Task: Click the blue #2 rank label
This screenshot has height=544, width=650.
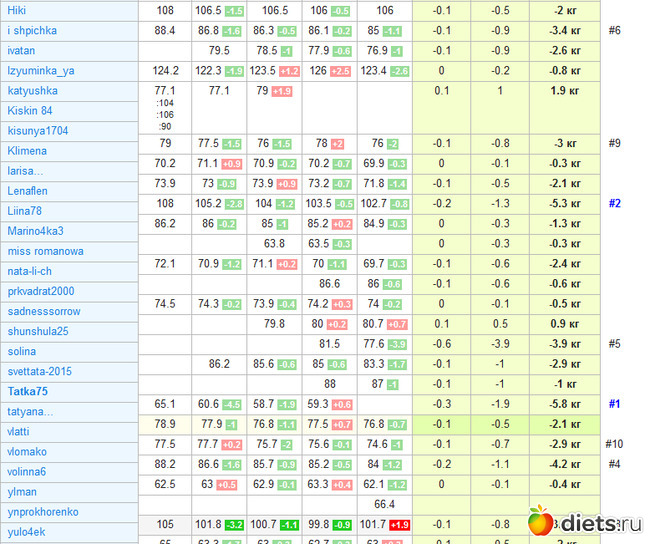Action: point(614,204)
